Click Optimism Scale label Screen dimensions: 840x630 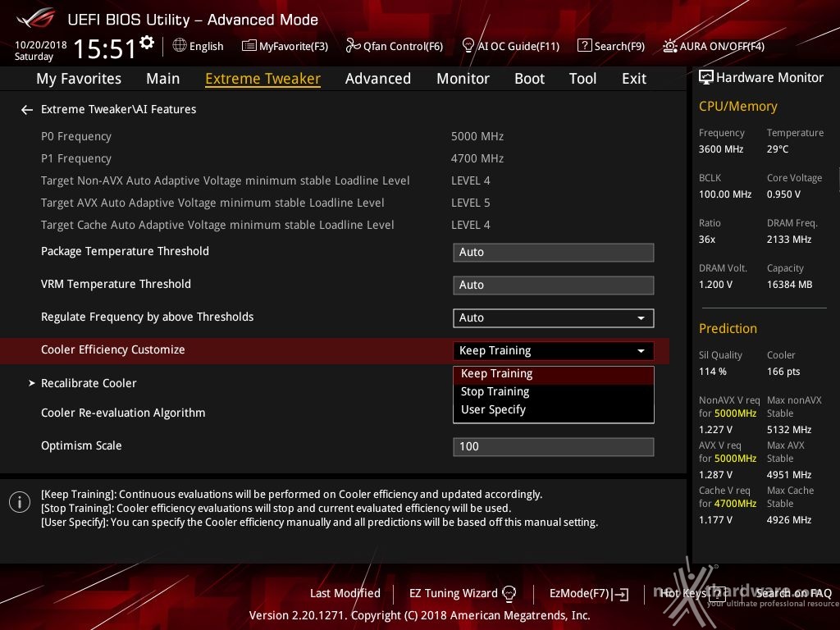(x=81, y=445)
